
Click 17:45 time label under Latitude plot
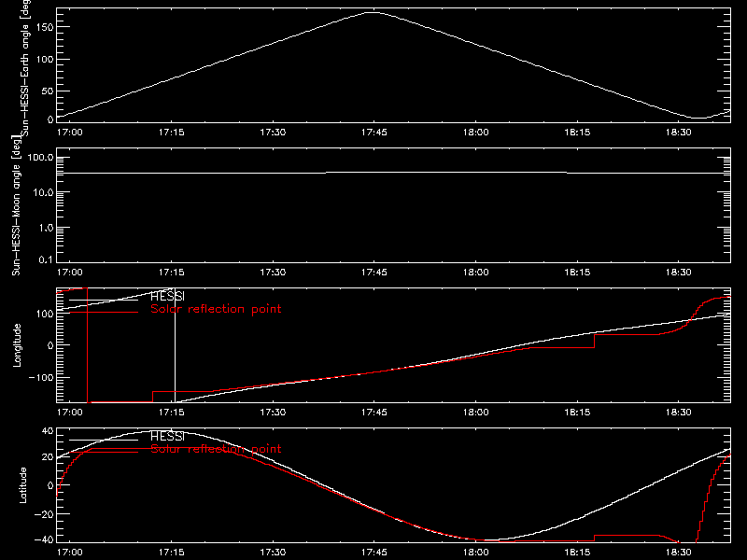pyautogui.click(x=374, y=553)
